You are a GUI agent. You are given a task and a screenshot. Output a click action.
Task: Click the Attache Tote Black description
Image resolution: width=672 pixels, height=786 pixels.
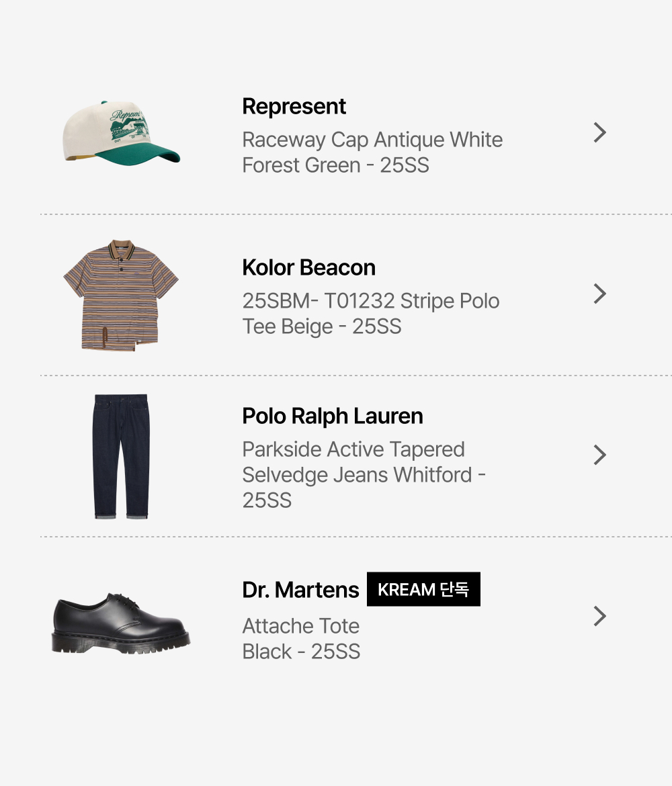[301, 639]
